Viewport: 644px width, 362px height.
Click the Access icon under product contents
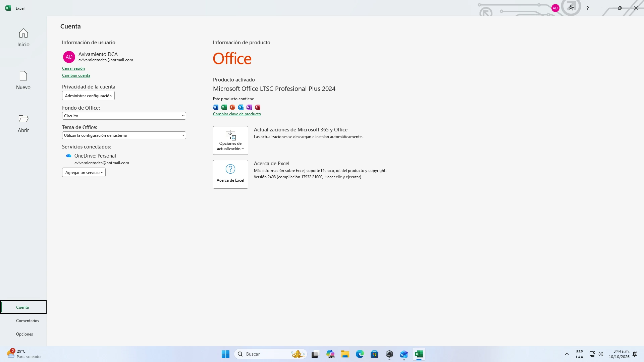click(x=258, y=107)
